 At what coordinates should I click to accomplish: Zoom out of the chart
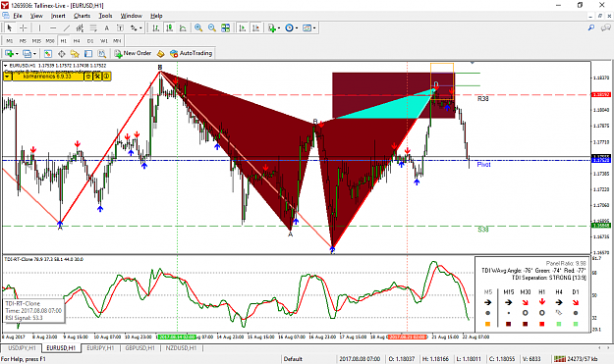[212, 27]
